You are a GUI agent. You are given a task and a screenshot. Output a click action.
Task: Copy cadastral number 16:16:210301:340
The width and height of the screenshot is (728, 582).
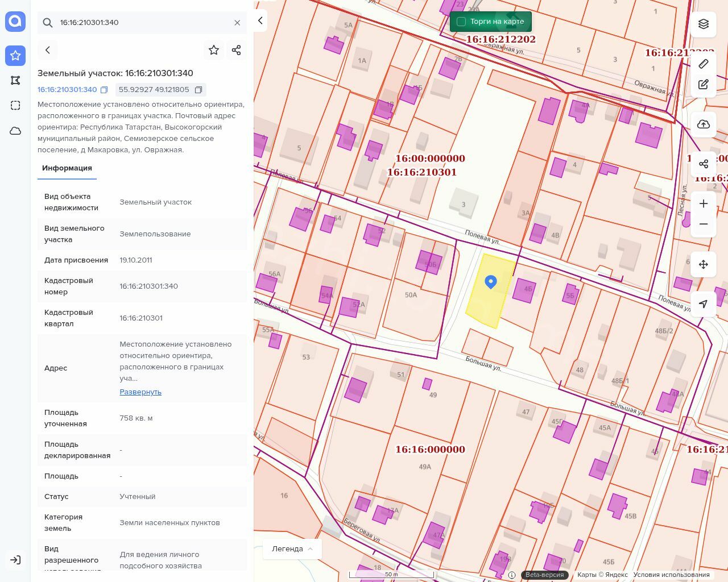[104, 90]
